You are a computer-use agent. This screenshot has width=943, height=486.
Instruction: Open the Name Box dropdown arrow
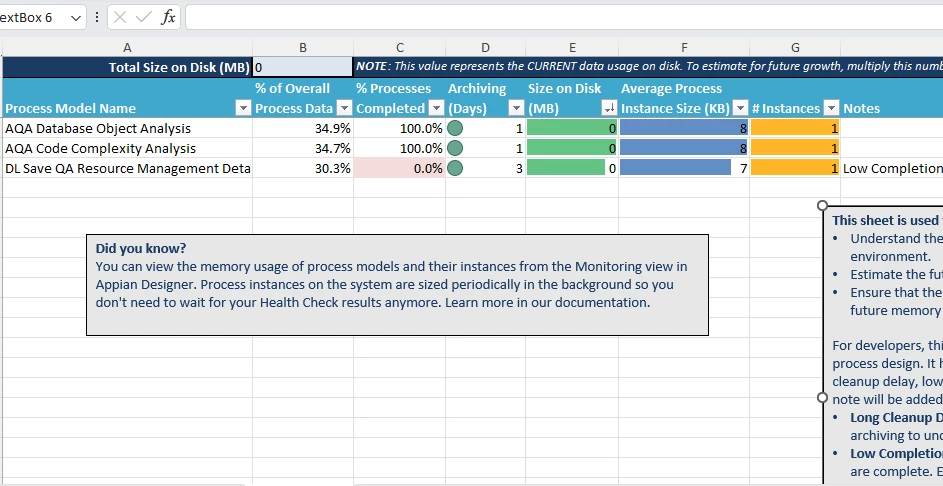[x=76, y=18]
